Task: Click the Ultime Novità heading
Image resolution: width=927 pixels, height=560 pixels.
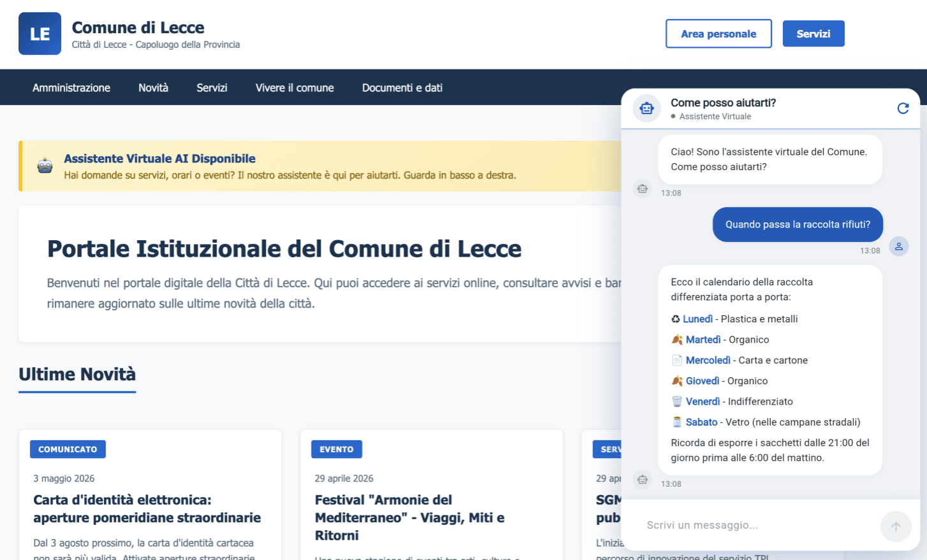Action: pos(77,374)
